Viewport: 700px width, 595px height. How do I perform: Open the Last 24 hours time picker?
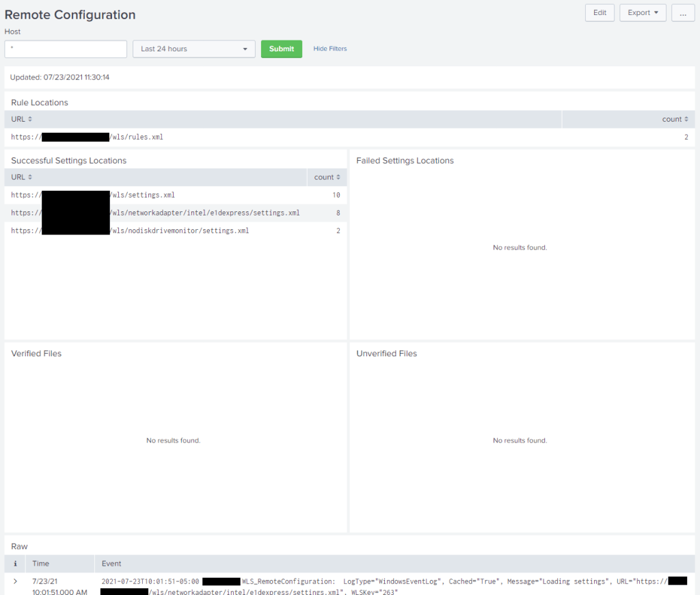coord(193,49)
